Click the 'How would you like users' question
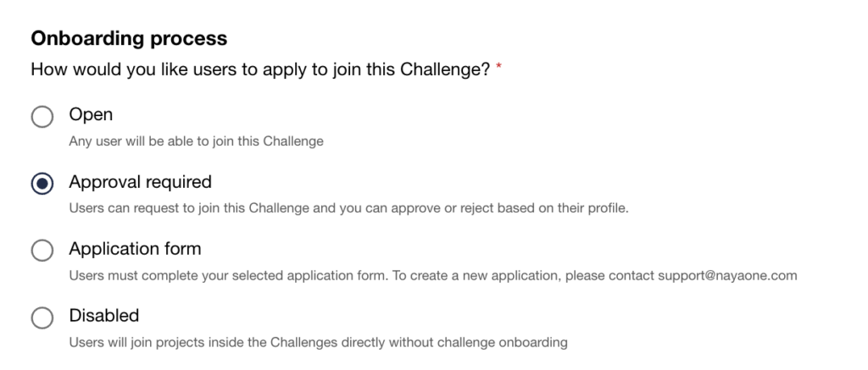This screenshot has width=868, height=370. pos(260,69)
